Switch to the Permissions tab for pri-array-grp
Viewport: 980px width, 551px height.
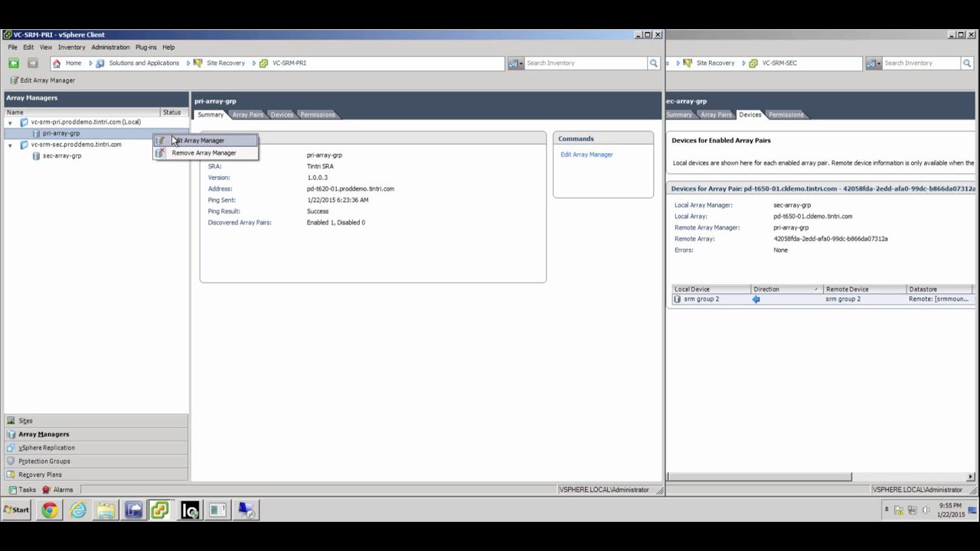click(317, 115)
